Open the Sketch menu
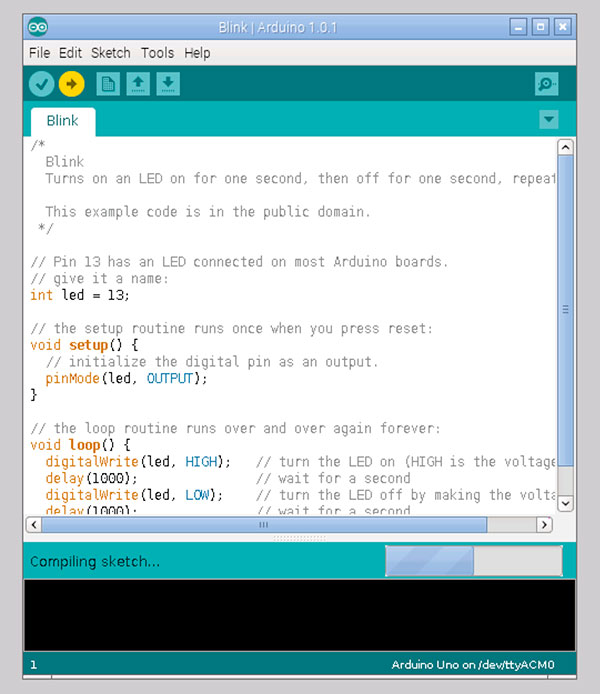 coord(111,53)
